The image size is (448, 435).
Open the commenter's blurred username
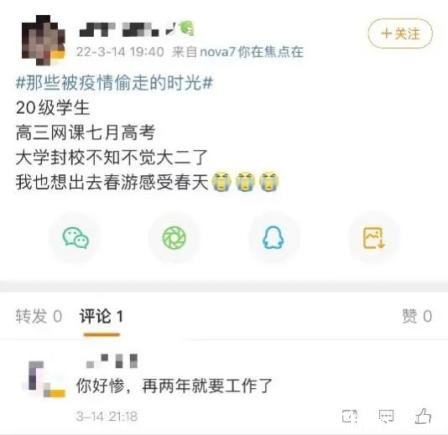pyautogui.click(x=112, y=361)
